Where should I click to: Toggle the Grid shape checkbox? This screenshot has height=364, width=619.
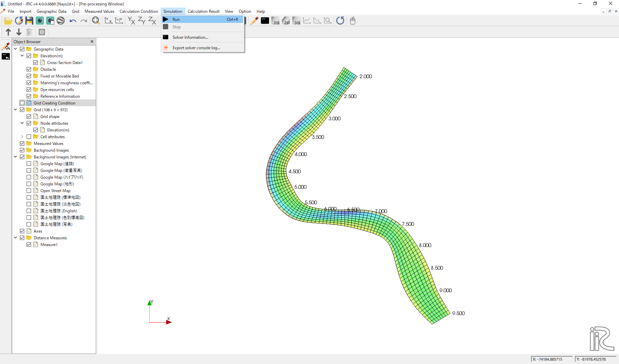click(29, 117)
